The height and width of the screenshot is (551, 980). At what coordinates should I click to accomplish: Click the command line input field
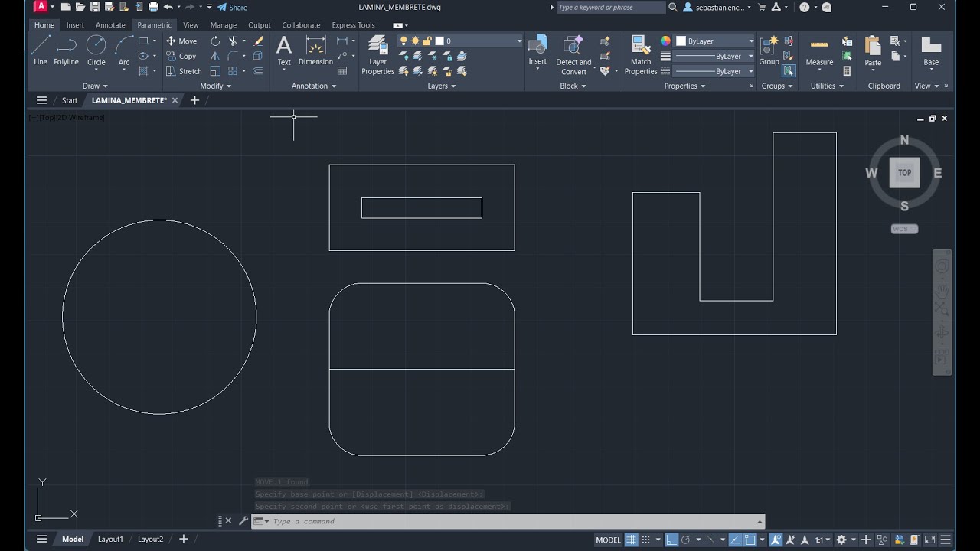(x=514, y=521)
